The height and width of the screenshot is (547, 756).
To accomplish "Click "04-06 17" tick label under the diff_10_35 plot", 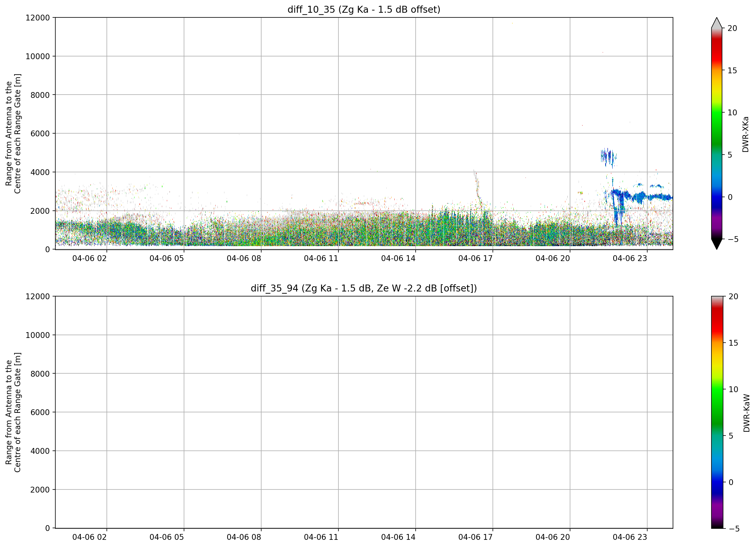I will click(475, 259).
